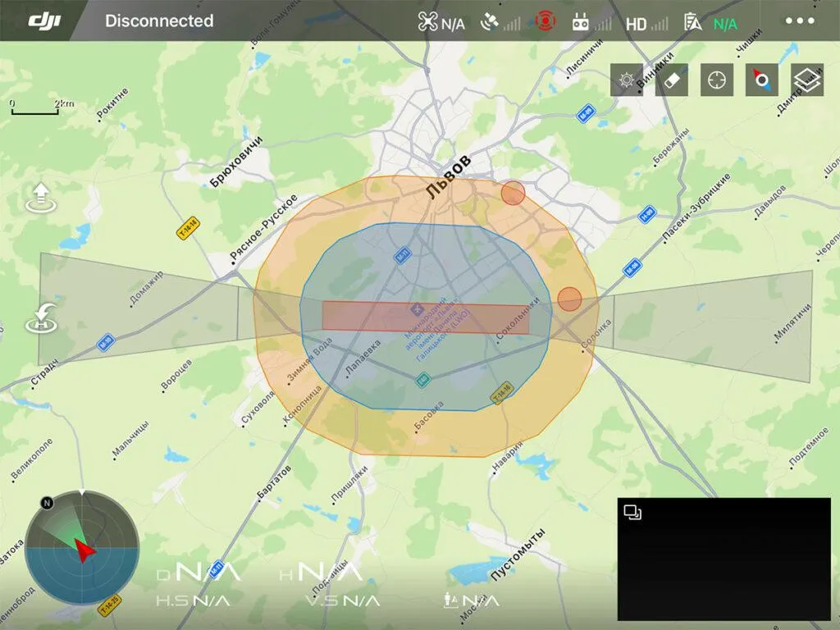The width and height of the screenshot is (840, 630).
Task: Tap the upper red circle no-fly zone
Action: pos(514,193)
